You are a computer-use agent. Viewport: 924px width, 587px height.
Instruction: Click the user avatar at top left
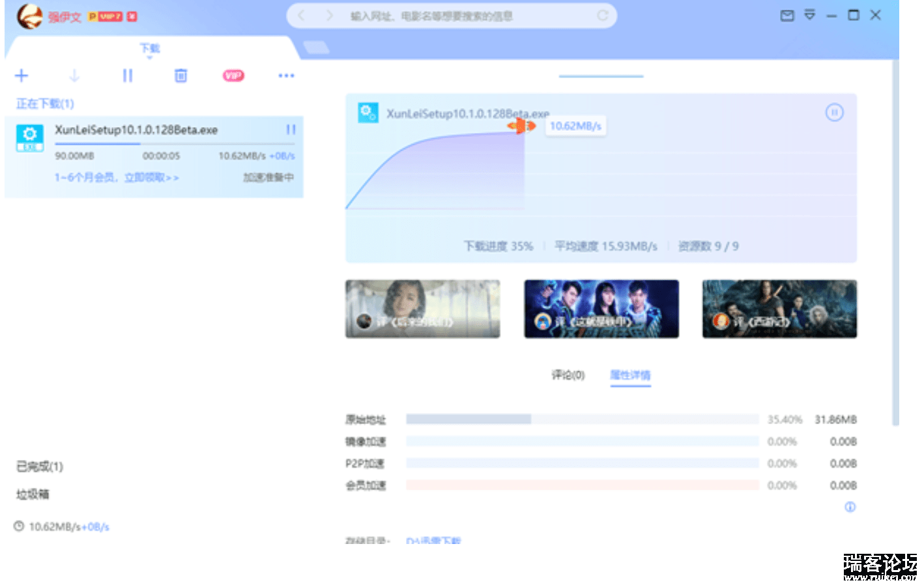pos(29,16)
